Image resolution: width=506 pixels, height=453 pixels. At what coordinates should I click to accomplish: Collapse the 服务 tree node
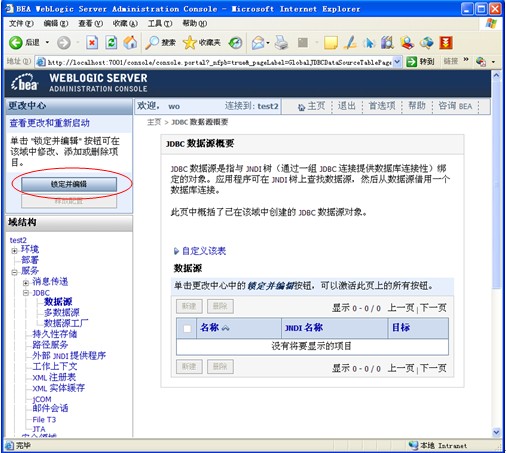tap(14, 272)
